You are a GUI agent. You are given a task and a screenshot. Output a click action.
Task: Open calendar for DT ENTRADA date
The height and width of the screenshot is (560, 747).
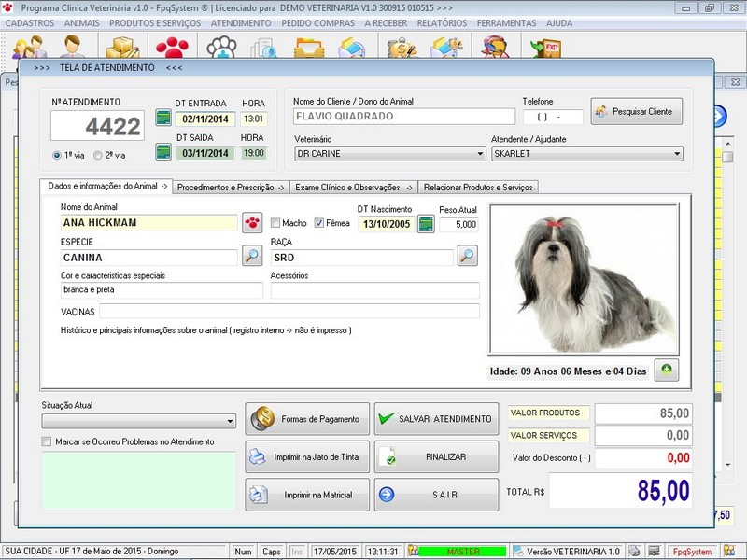tap(163, 119)
